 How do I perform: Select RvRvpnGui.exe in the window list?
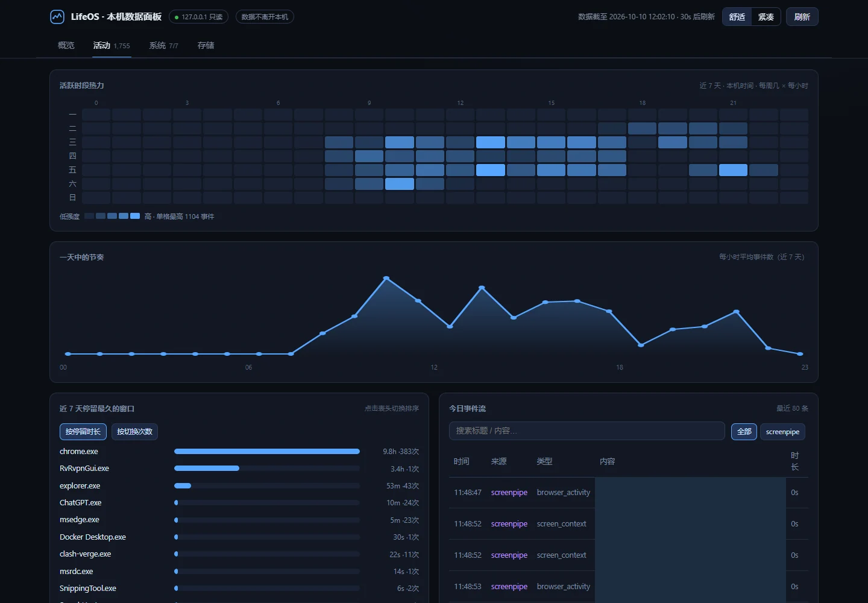point(84,469)
